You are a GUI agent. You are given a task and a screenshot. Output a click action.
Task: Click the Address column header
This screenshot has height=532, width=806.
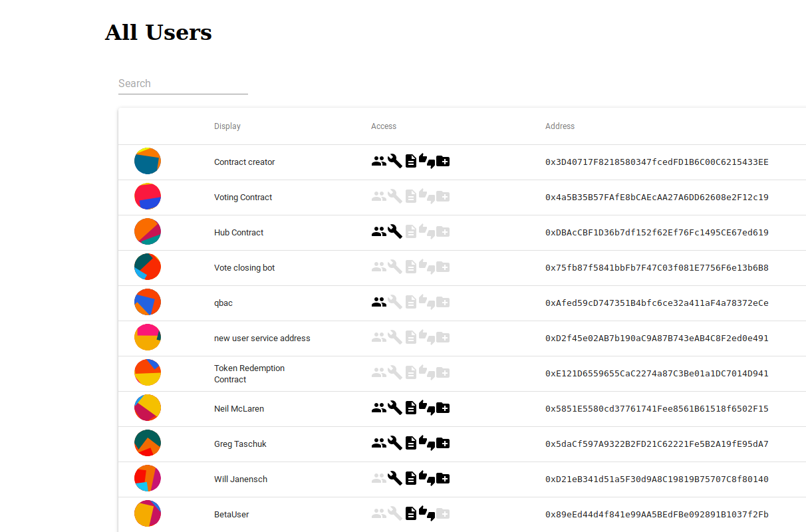click(560, 126)
